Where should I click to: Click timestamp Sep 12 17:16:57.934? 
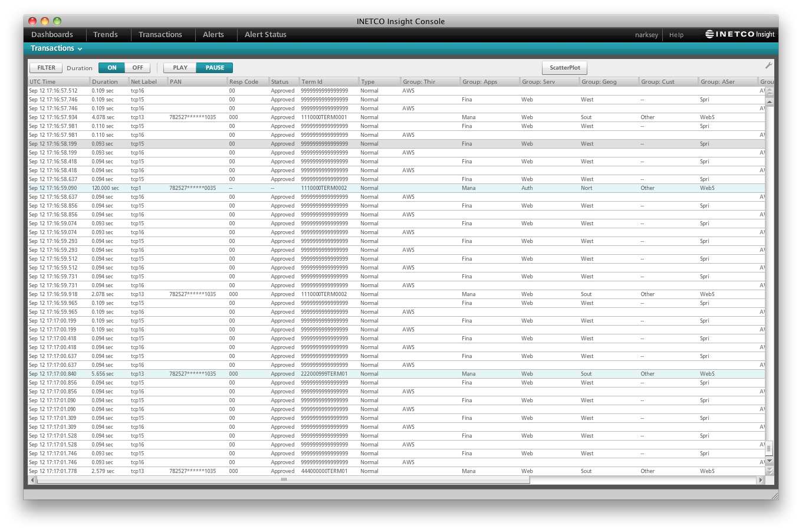(53, 117)
